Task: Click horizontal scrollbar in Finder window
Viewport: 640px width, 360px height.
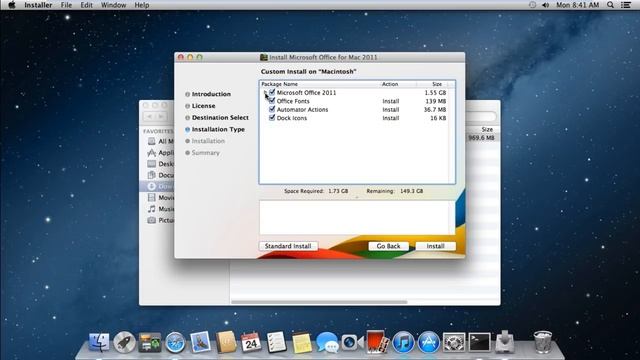Action: tap(319, 302)
